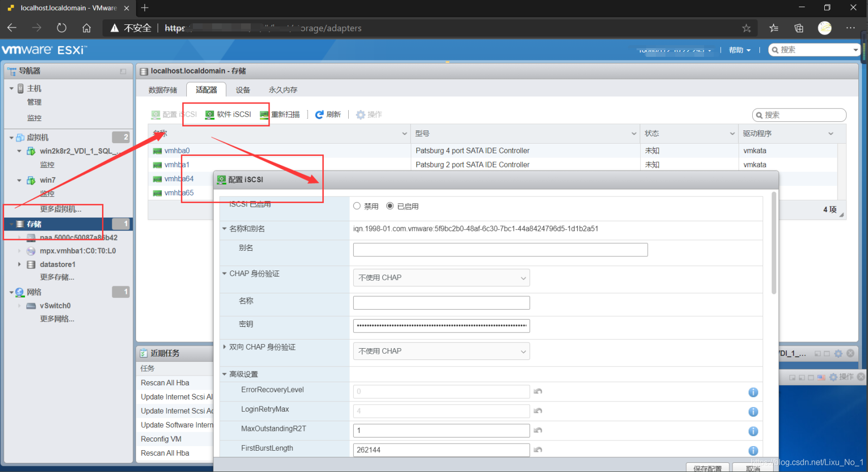Reset LoginRetryMax with its undo arrow

538,411
